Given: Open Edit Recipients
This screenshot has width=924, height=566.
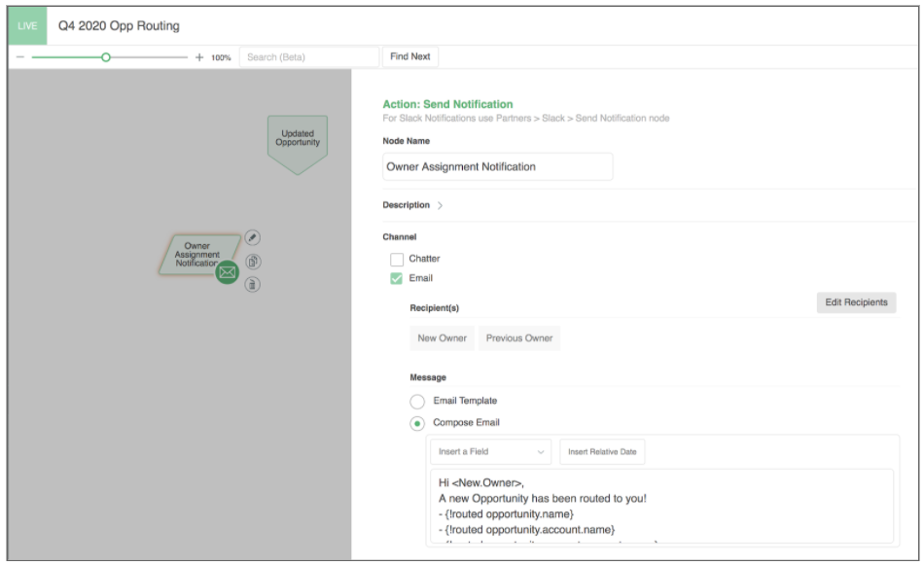Looking at the screenshot, I should [856, 302].
